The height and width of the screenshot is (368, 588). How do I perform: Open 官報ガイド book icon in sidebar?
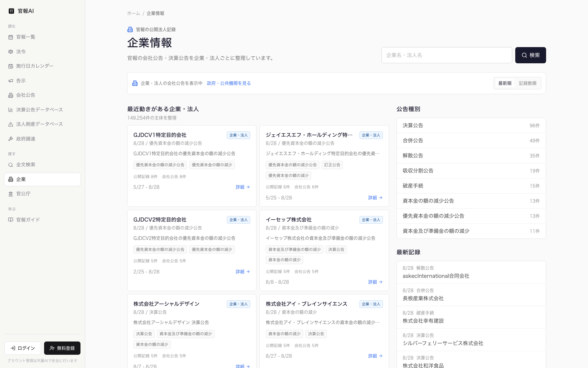[11, 220]
